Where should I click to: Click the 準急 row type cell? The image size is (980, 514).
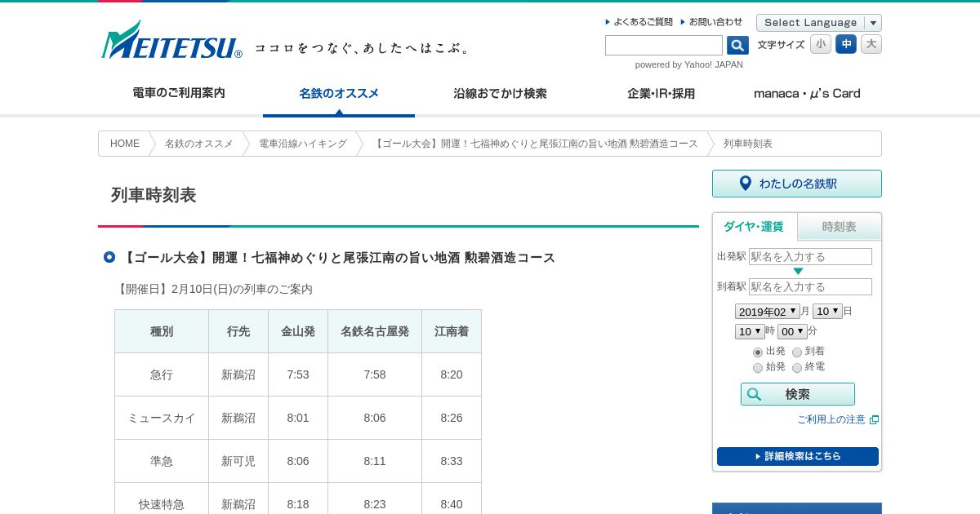tap(162, 461)
